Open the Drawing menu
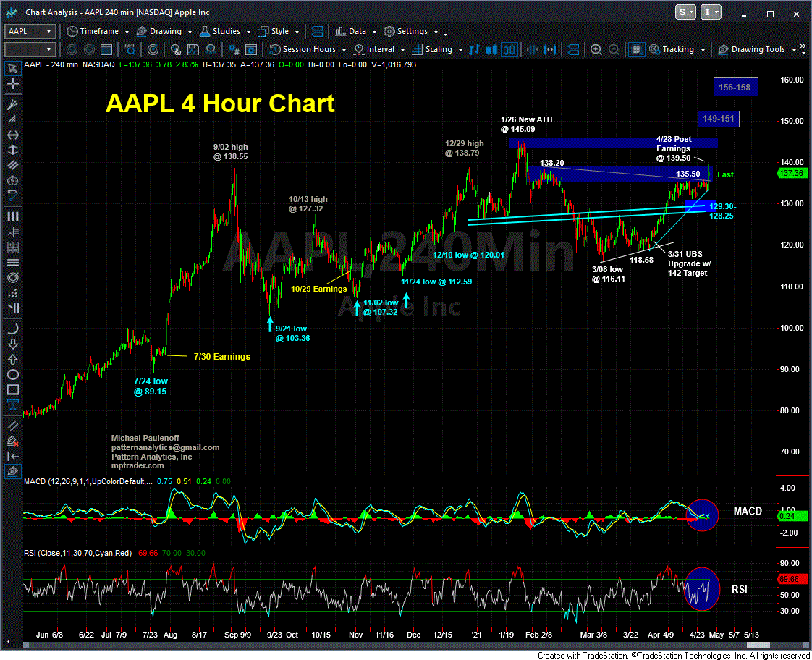 click(x=164, y=32)
